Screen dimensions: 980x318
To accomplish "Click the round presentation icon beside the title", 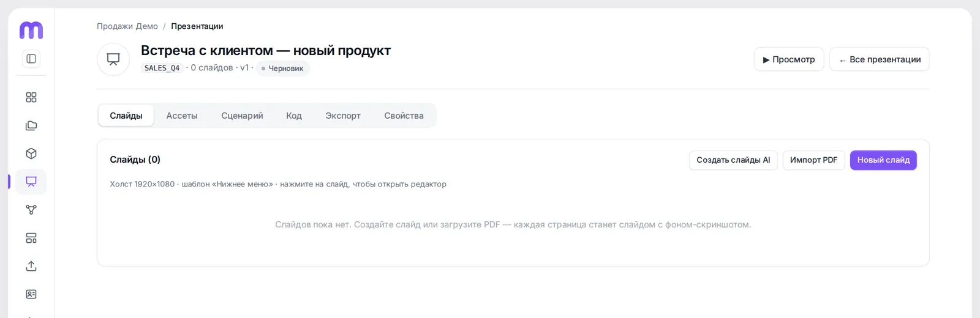I will click(113, 59).
